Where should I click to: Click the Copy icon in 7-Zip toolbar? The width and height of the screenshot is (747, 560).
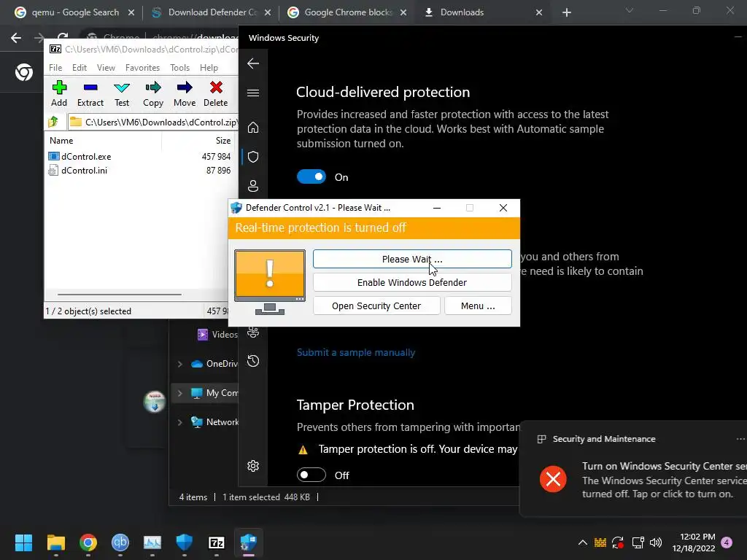tap(153, 93)
